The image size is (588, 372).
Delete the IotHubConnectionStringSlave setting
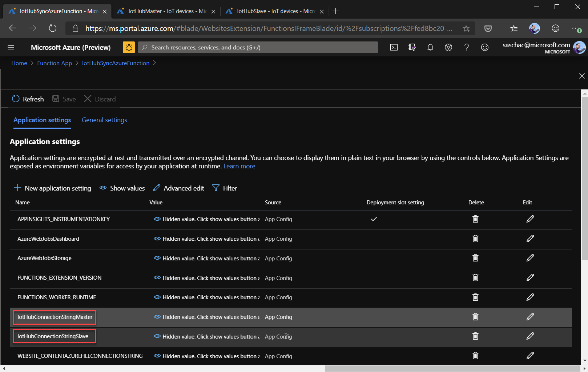click(475, 336)
